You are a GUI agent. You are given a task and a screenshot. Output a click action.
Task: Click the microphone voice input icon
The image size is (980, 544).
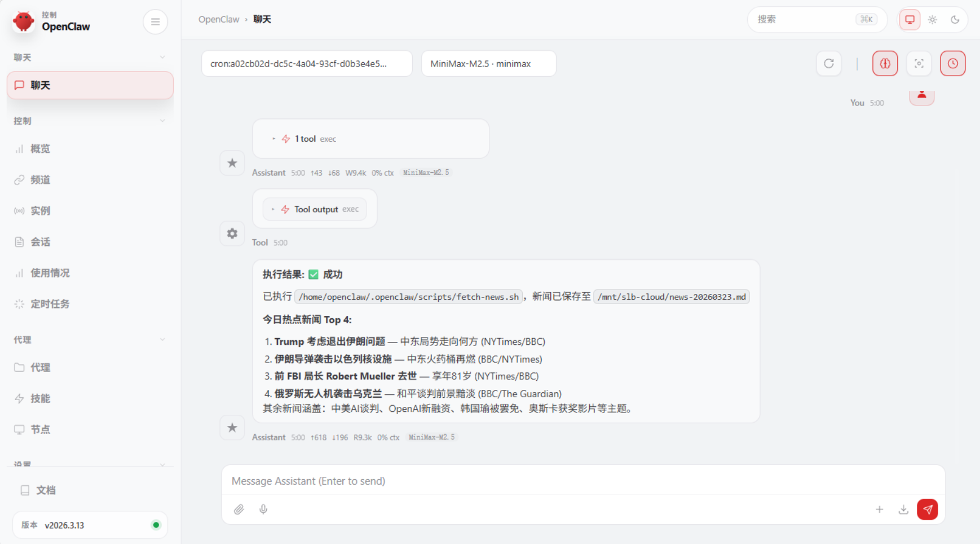point(263,510)
